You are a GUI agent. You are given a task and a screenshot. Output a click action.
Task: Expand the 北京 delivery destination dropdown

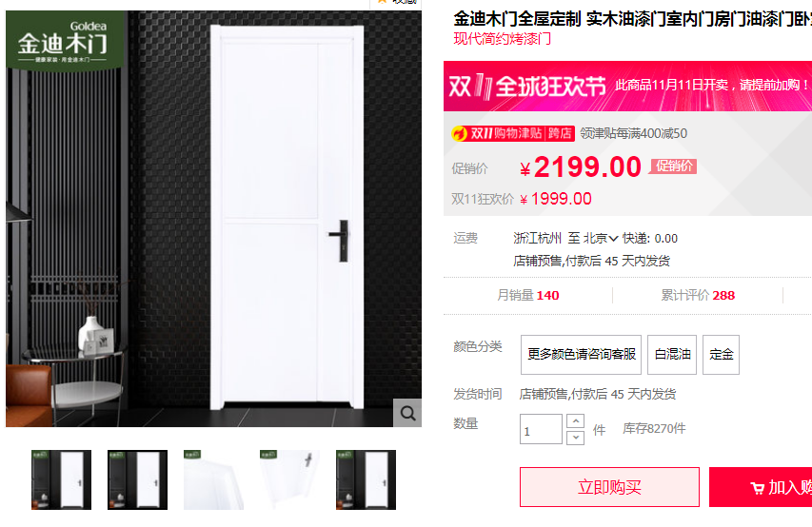click(601, 238)
